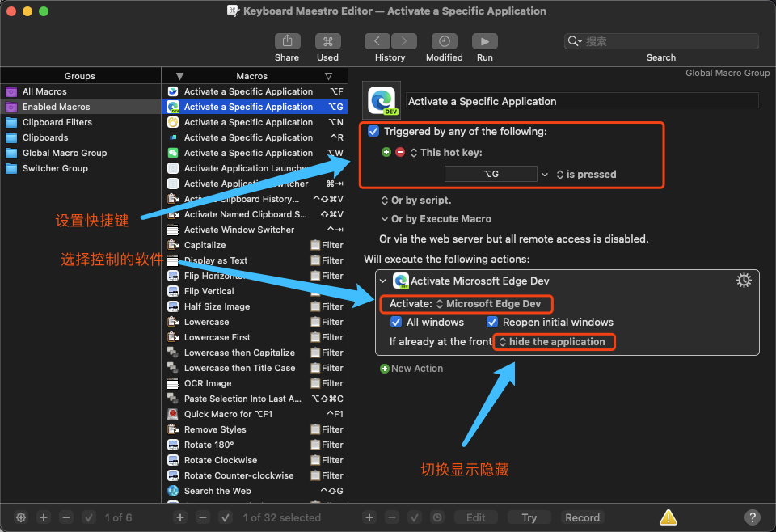Screen dimensions: 776x532
Task: Open help with the question mark button
Action: point(753,517)
